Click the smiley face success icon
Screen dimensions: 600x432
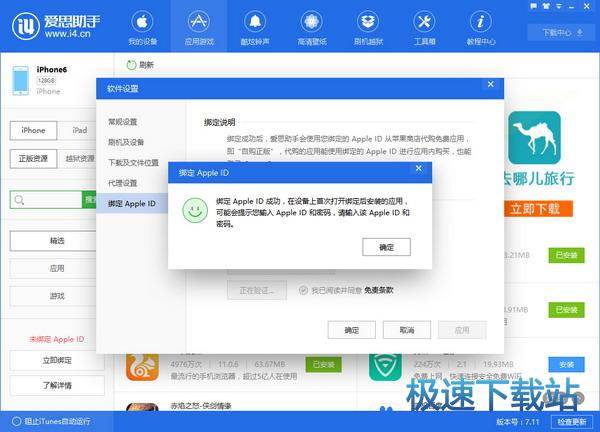coord(195,210)
